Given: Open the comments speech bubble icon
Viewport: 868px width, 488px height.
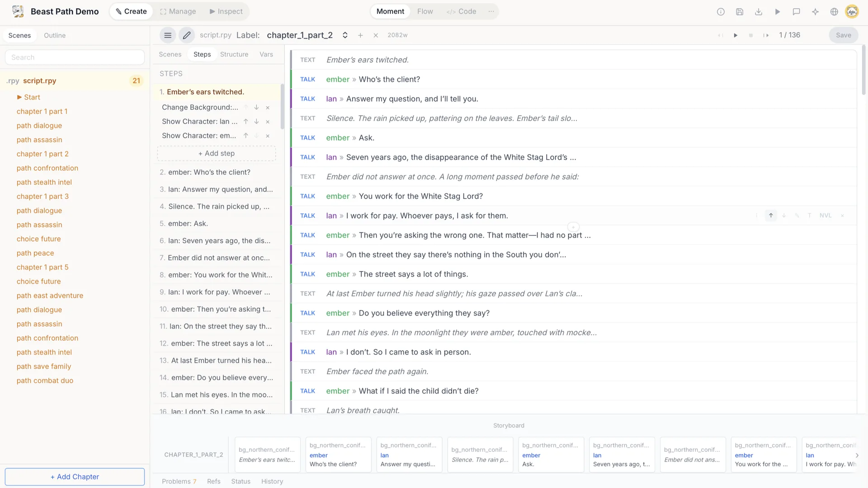Looking at the screenshot, I should click(x=797, y=12).
